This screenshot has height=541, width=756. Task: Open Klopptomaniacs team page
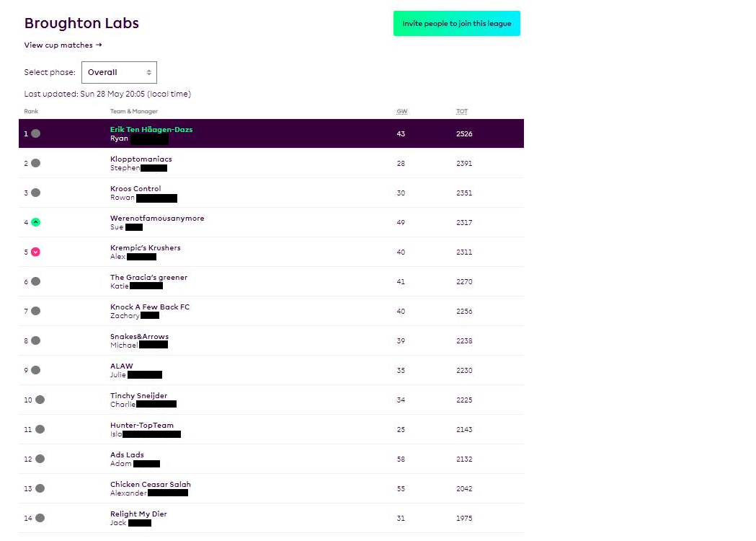(x=141, y=159)
